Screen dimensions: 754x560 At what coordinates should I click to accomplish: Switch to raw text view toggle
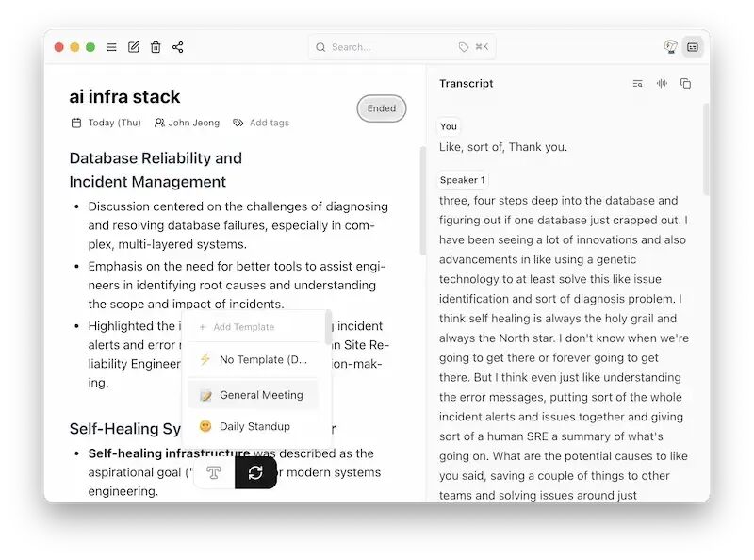[x=214, y=472]
